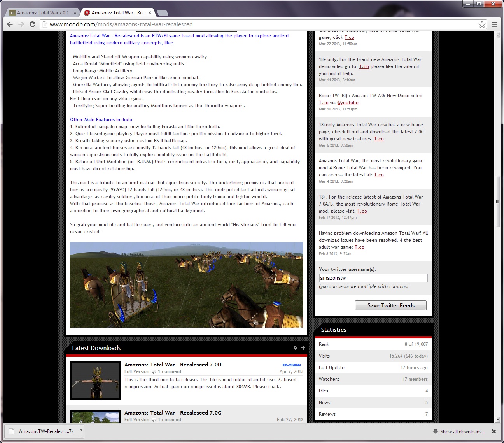Click the Rank row in Statistics
This screenshot has width=504, height=443.
point(373,344)
